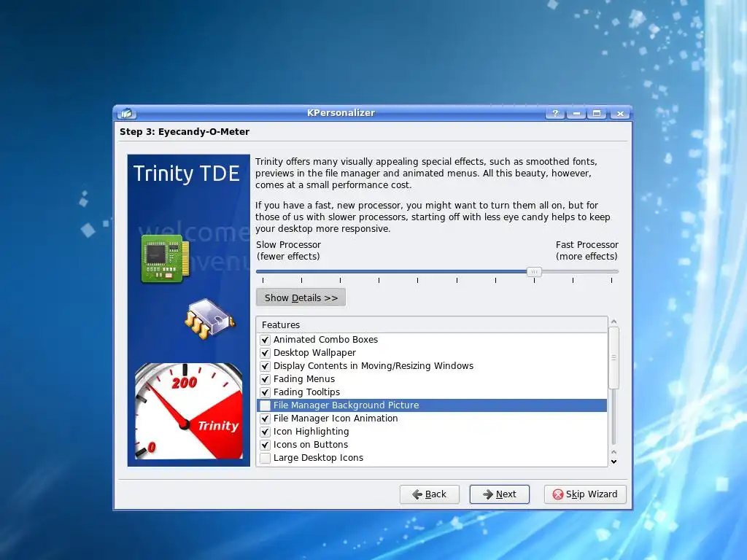
Task: Click the scrollbar down arrow at bottom
Action: coord(614,462)
